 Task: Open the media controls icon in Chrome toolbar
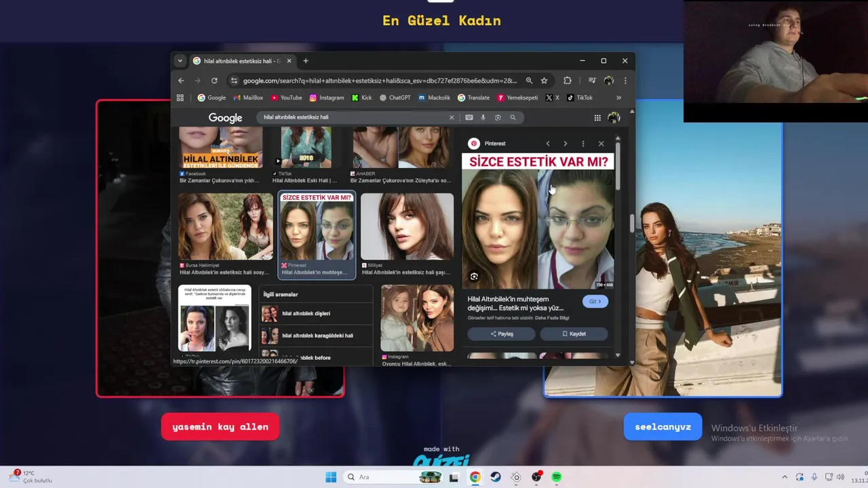click(592, 81)
